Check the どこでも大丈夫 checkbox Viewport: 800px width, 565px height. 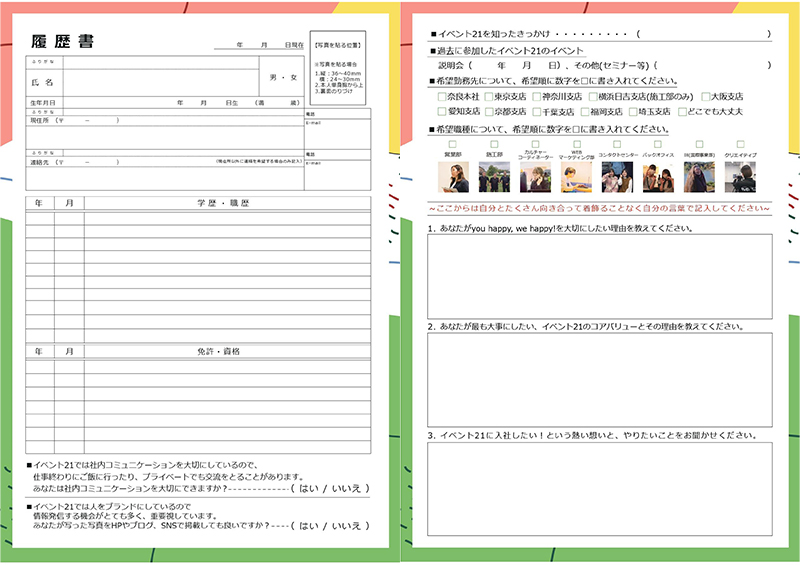[682, 111]
